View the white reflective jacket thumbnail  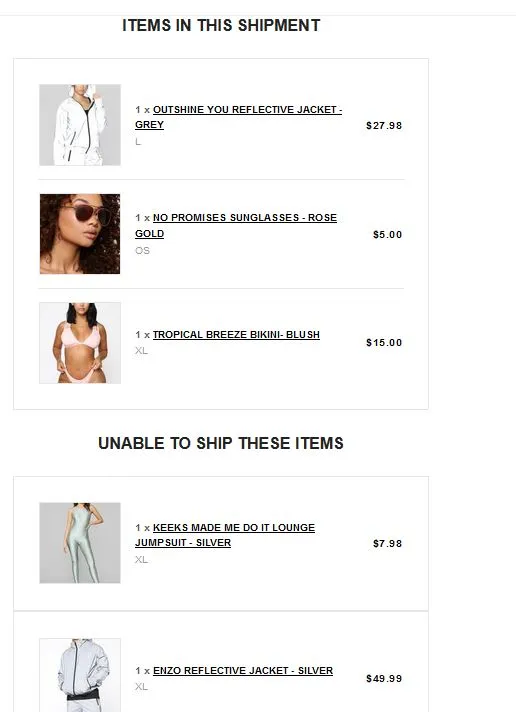click(x=80, y=125)
